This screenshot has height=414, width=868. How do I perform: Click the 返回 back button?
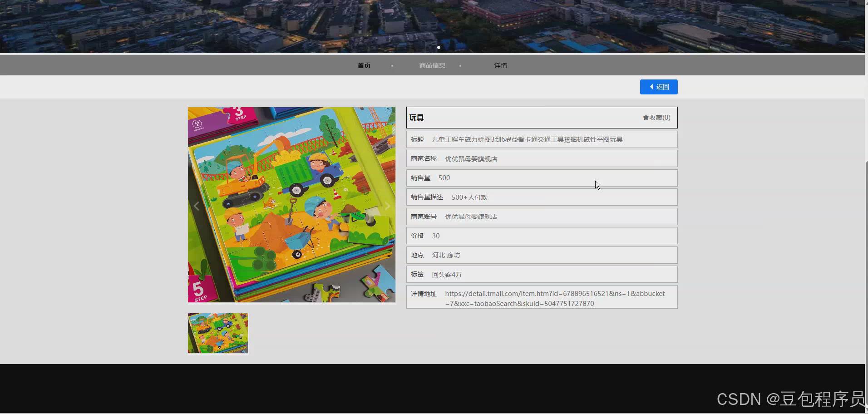pyautogui.click(x=659, y=87)
